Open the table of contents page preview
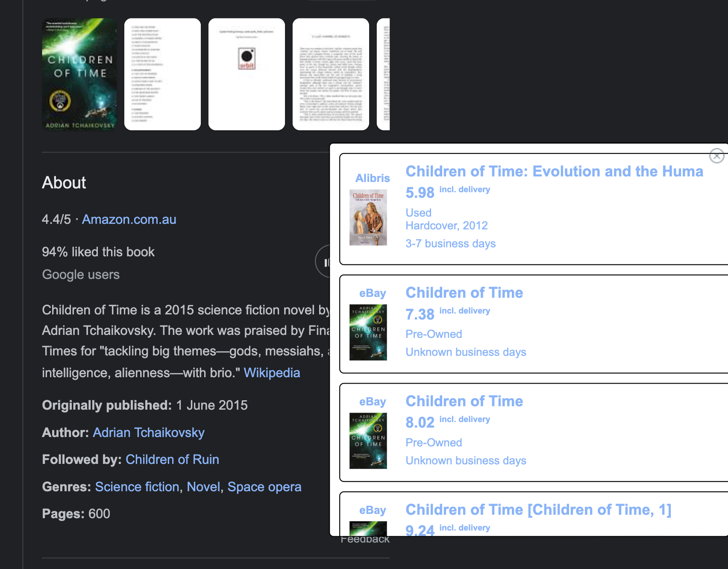 162,74
